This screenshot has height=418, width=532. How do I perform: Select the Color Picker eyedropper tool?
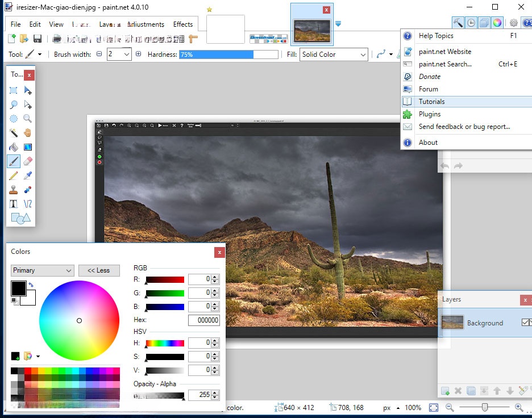coord(28,175)
